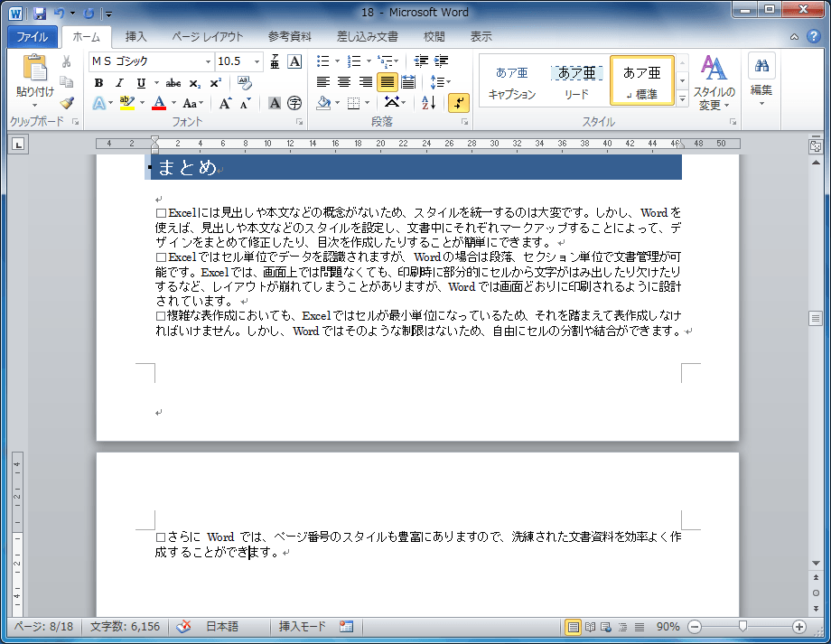The image size is (831, 644).
Task: Expand the styles gallery more arrow
Action: pyautogui.click(x=683, y=98)
